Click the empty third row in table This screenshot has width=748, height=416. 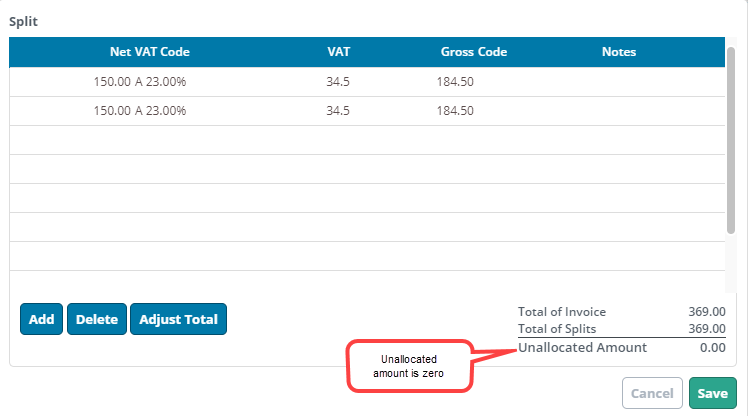pyautogui.click(x=367, y=140)
